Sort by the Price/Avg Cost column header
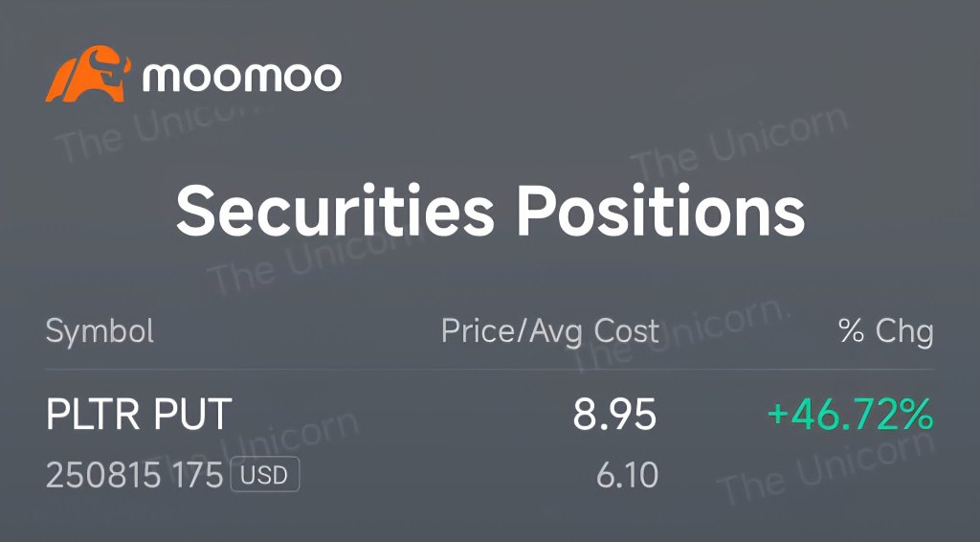 pyautogui.click(x=550, y=330)
